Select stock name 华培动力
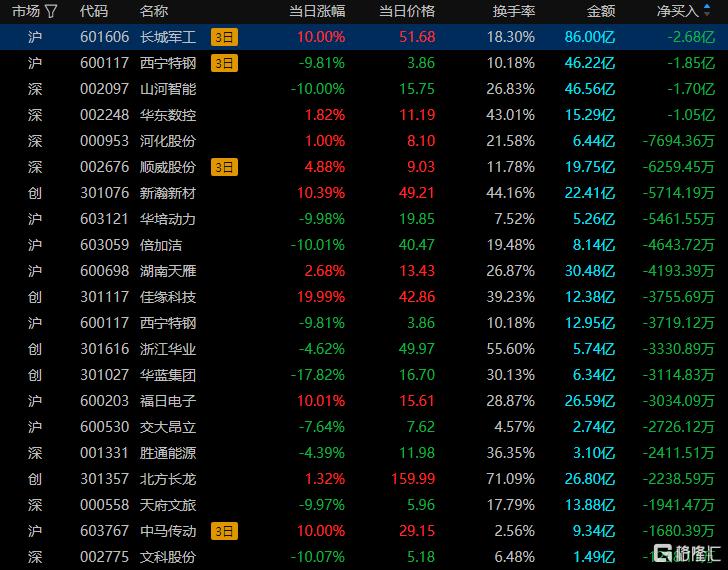Viewport: 728px width, 570px height. [x=168, y=219]
